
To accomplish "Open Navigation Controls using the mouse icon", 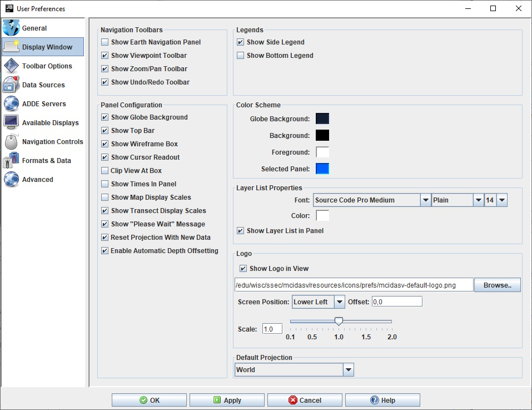I will pyautogui.click(x=11, y=142).
